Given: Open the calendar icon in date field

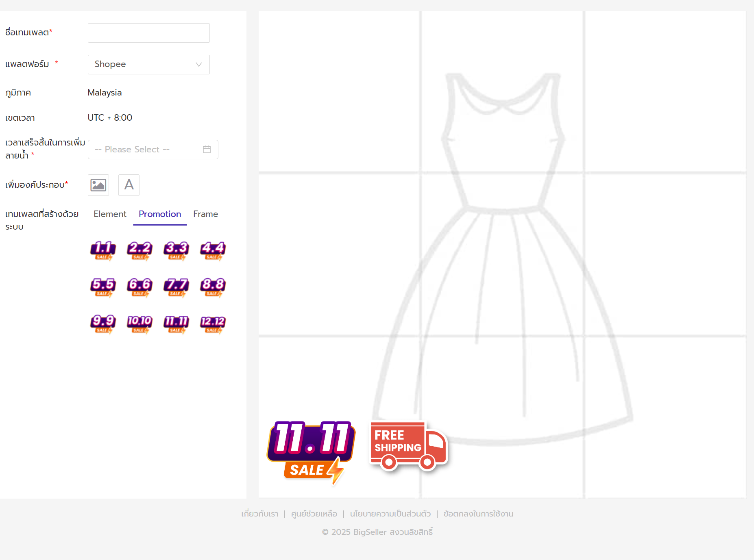Looking at the screenshot, I should click(x=207, y=150).
